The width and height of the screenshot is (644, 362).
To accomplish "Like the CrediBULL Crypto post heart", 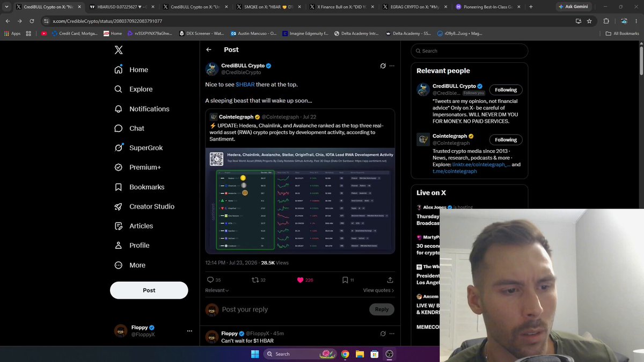I will 301,280.
